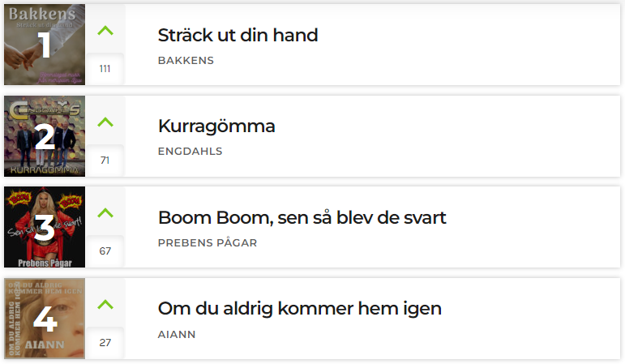Open Bakkens album cover ranked number 1
625x364 pixels.
[x=45, y=45]
